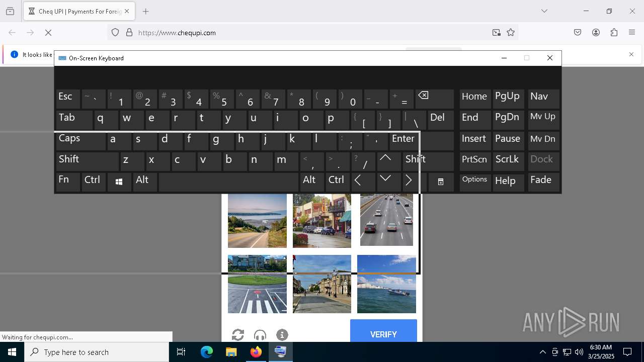This screenshot has height=362, width=644.
Task: Click the Del key
Action: (x=441, y=120)
